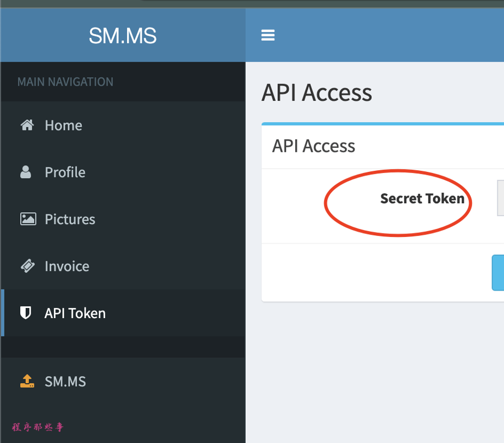The image size is (504, 443).
Task: Click the API Token shield icon
Action: [26, 313]
